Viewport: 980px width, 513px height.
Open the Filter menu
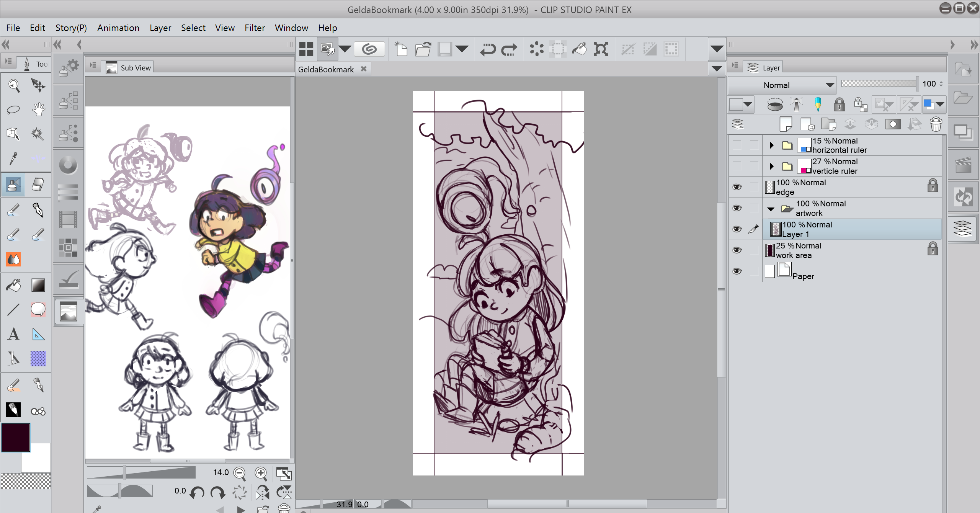[255, 28]
